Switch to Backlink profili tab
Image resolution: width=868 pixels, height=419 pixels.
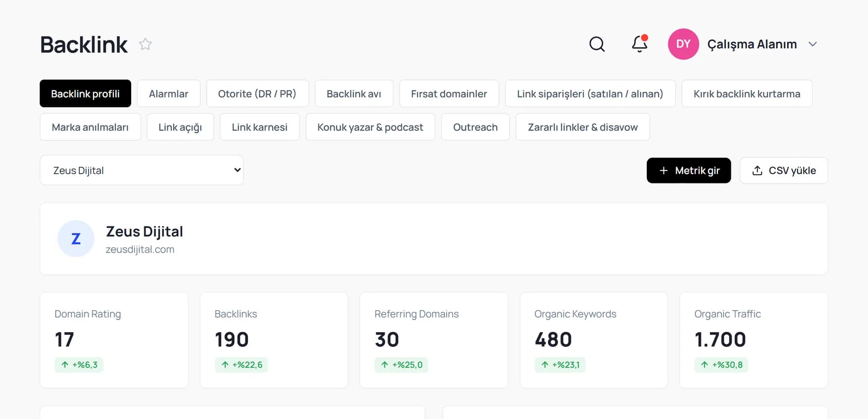tap(85, 94)
